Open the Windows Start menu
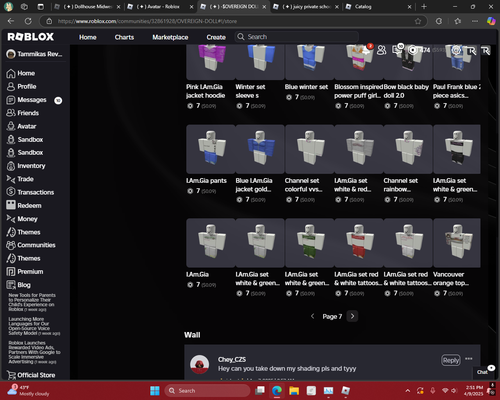 [x=155, y=391]
